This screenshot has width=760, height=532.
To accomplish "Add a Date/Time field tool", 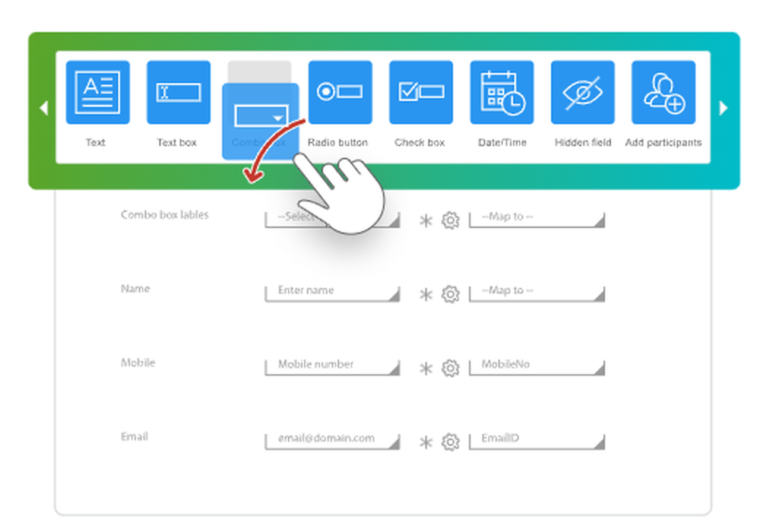I will pyautogui.click(x=502, y=92).
